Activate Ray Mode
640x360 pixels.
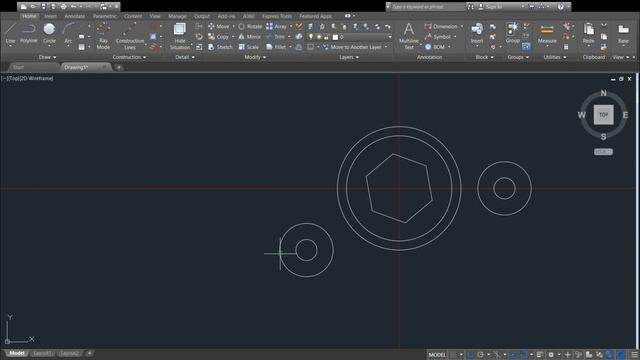click(103, 36)
